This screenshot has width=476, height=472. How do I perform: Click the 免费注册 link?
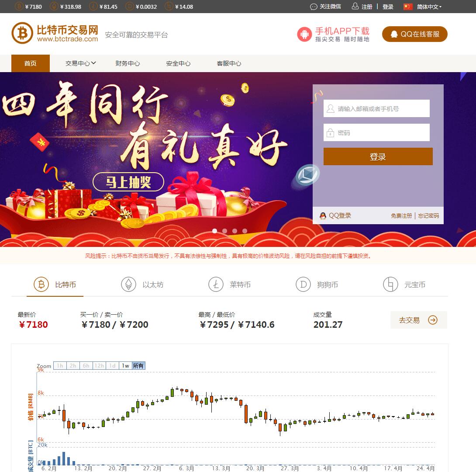[401, 216]
